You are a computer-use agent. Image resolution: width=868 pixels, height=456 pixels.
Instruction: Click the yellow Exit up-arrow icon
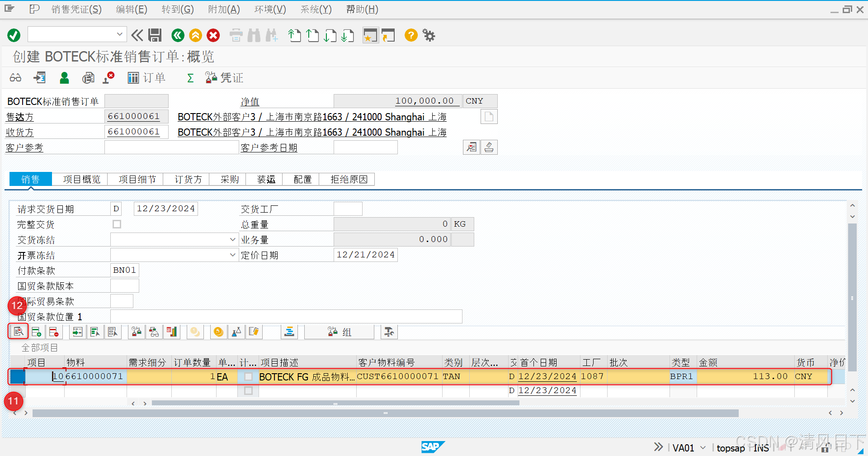195,35
